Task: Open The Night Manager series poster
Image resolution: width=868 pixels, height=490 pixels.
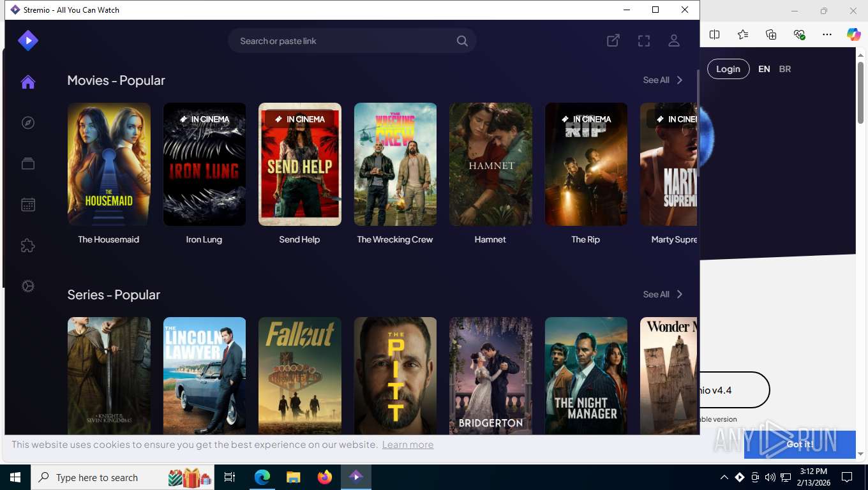Action: 586,376
